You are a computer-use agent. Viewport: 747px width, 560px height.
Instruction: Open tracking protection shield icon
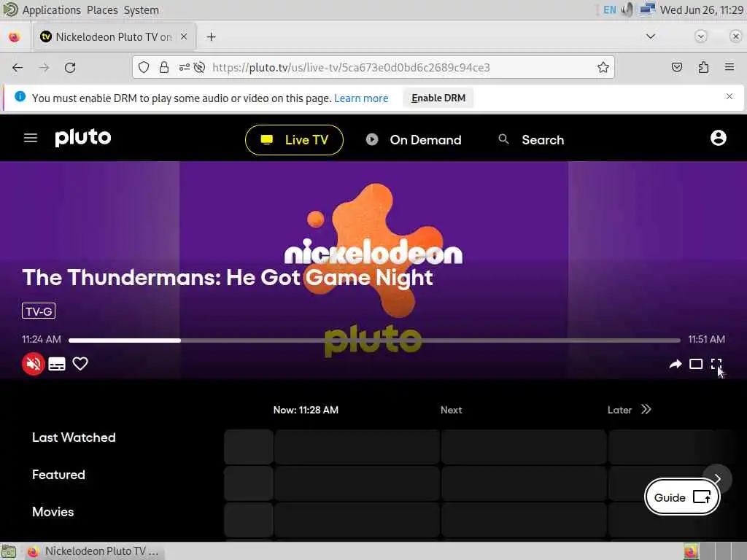tap(144, 68)
